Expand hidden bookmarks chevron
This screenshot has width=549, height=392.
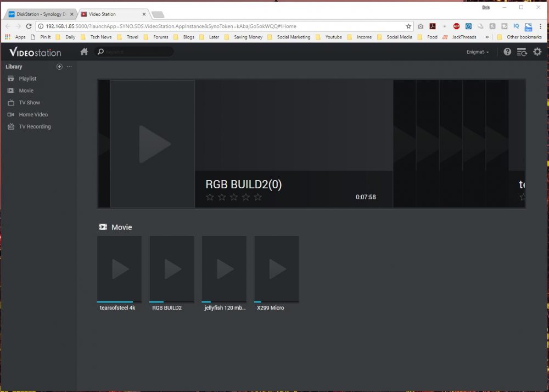[486, 37]
